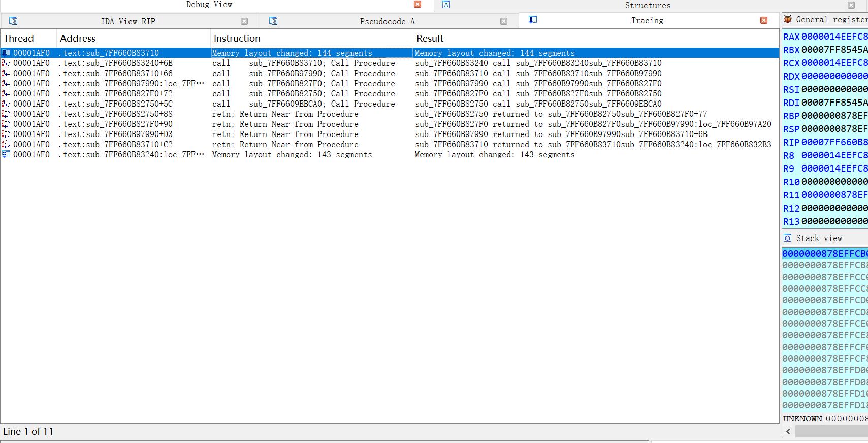Click the stack address ending in EFFD00
The width and height of the screenshot is (868, 443).
pyautogui.click(x=825, y=370)
